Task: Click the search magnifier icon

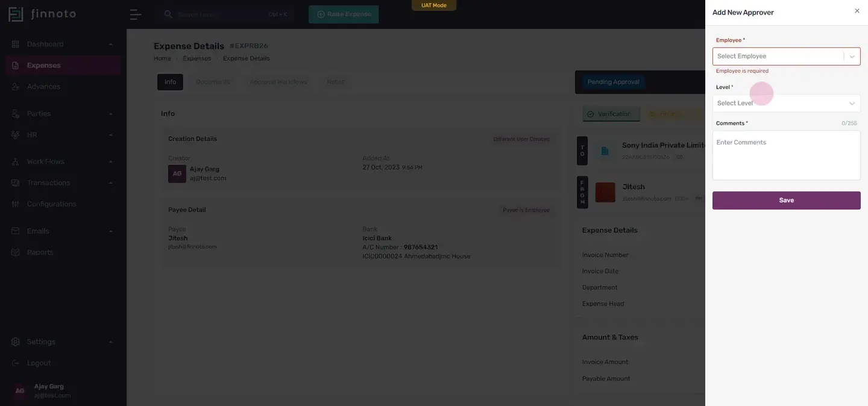Action: point(168,14)
